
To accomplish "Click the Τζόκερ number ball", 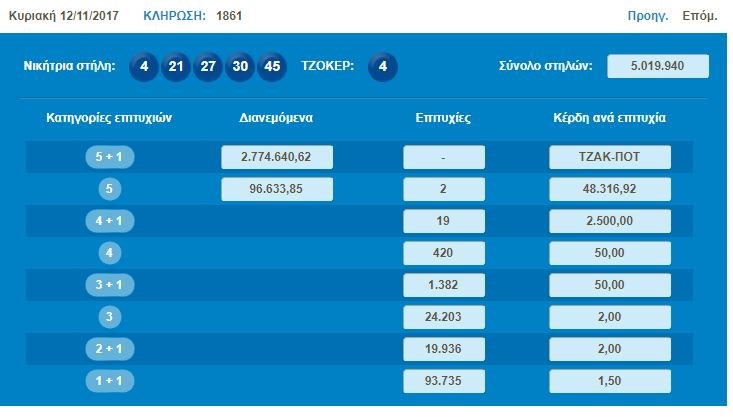I will coord(383,67).
